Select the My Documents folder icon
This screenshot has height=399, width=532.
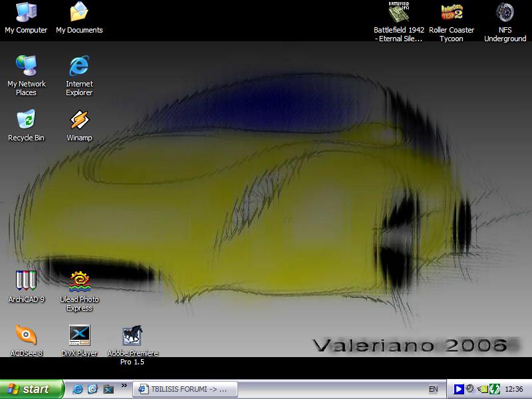click(79, 13)
